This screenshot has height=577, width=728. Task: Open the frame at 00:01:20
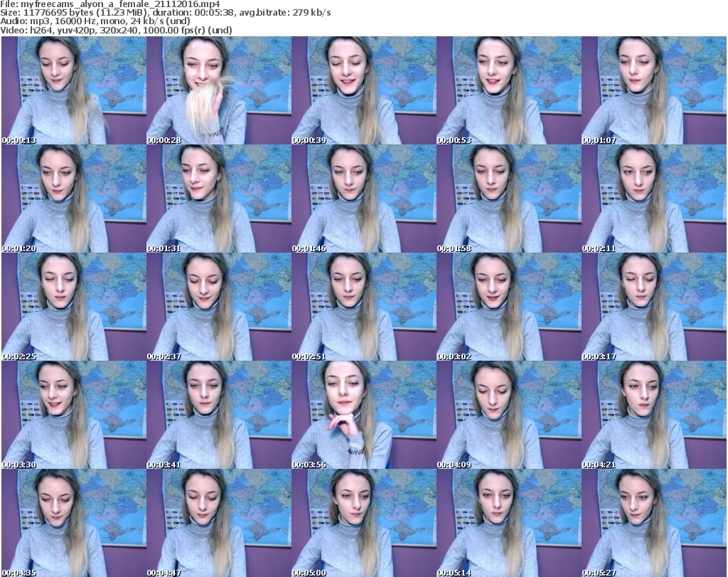[74, 198]
